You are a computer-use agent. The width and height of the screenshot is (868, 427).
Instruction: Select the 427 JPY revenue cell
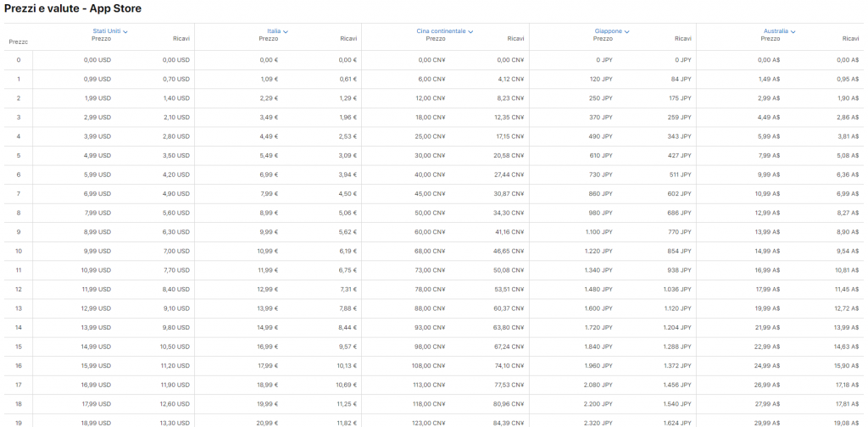click(x=680, y=155)
